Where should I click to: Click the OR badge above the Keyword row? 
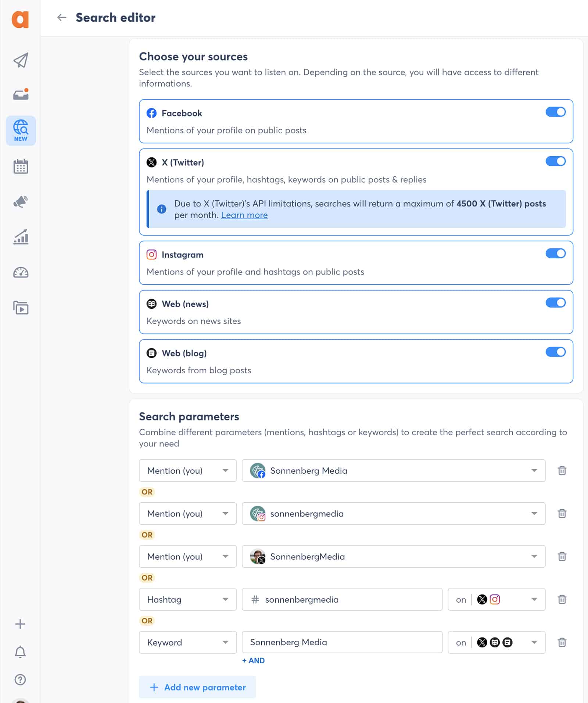point(147,621)
